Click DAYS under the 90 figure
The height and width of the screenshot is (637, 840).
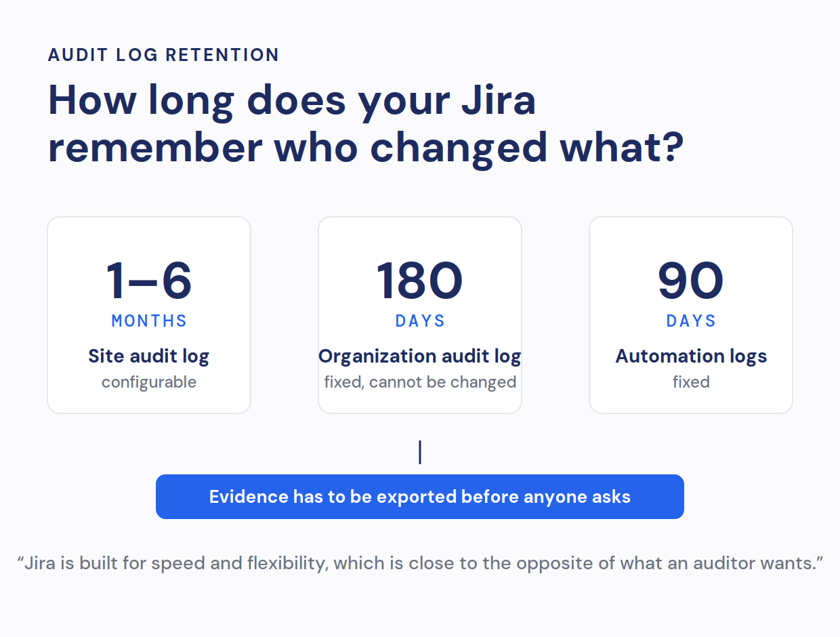(x=691, y=321)
